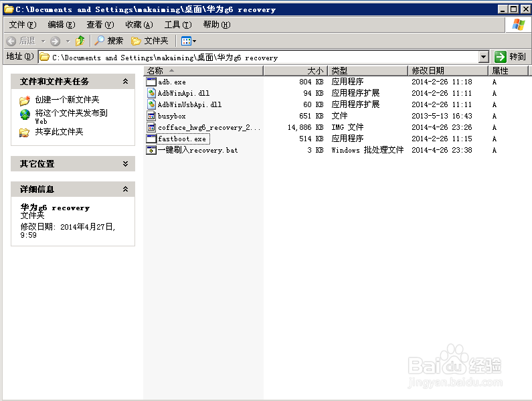
Task: Open the 帮助(H) menu
Action: tap(217, 25)
